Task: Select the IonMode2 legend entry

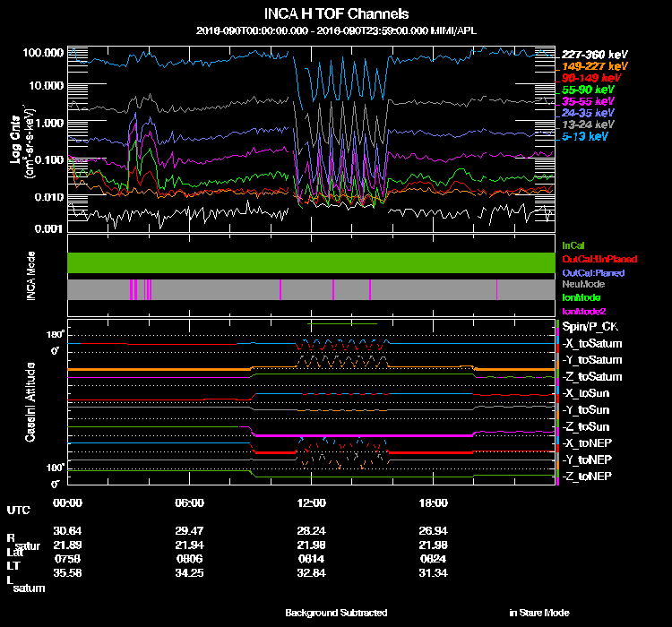Action: pyautogui.click(x=584, y=310)
